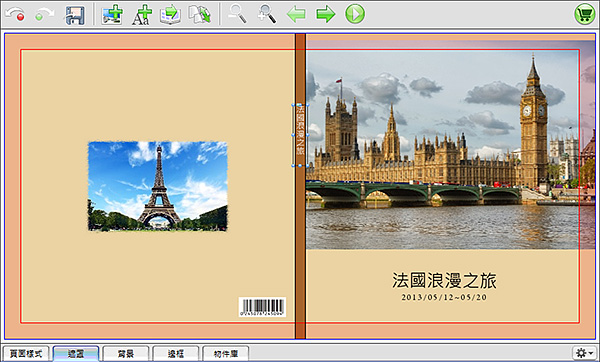Viewport: 600px width, 362px height.
Task: Start the preview with the green play button
Action: 355,14
